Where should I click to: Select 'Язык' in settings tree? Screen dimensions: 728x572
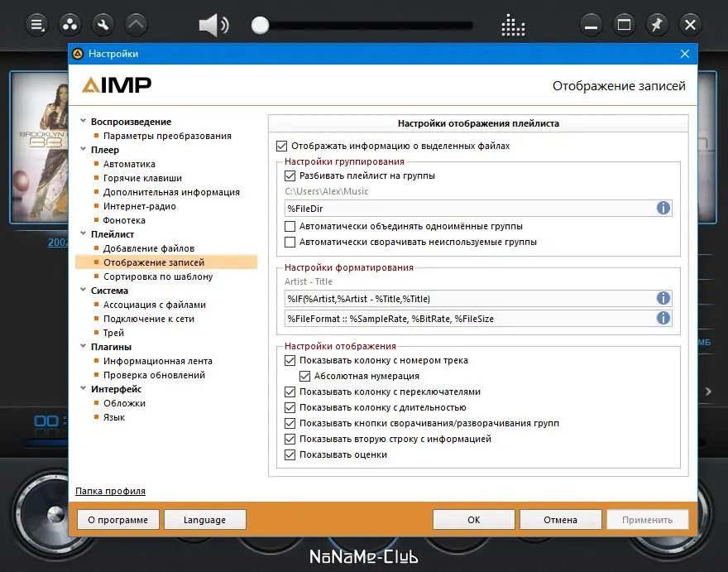(114, 417)
